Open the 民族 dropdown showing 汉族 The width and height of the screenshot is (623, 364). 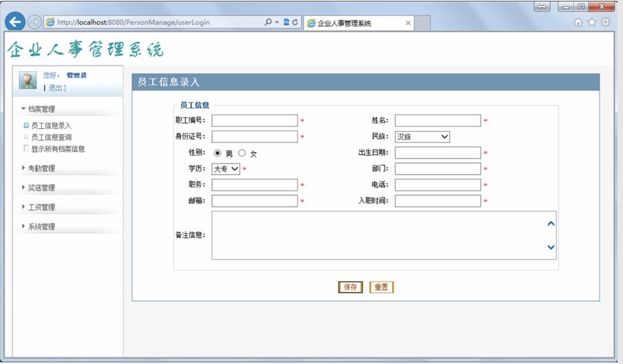(x=422, y=137)
